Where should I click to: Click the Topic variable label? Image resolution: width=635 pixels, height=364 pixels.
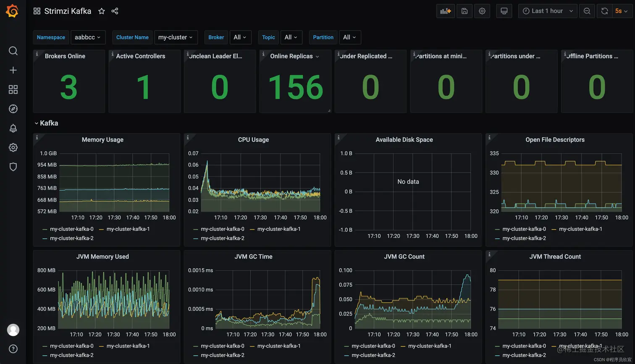click(x=268, y=37)
